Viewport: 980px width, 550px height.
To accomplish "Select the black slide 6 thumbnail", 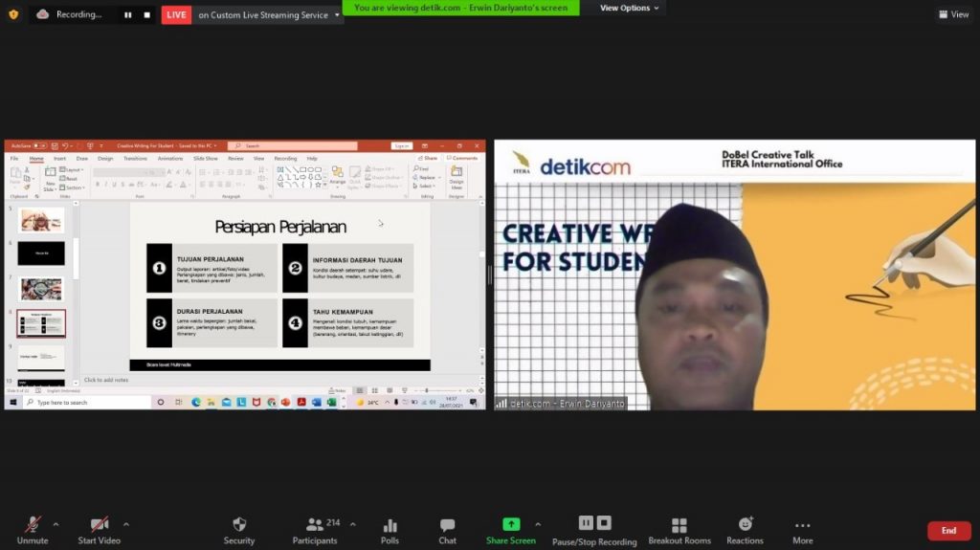I will [41, 253].
